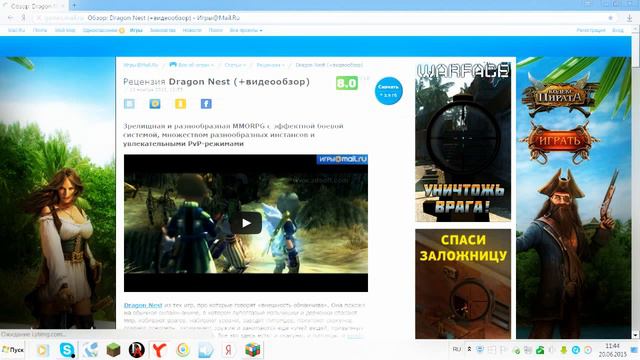The height and width of the screenshot is (360, 640).
Task: Share the review on Facebook
Action: (x=206, y=104)
